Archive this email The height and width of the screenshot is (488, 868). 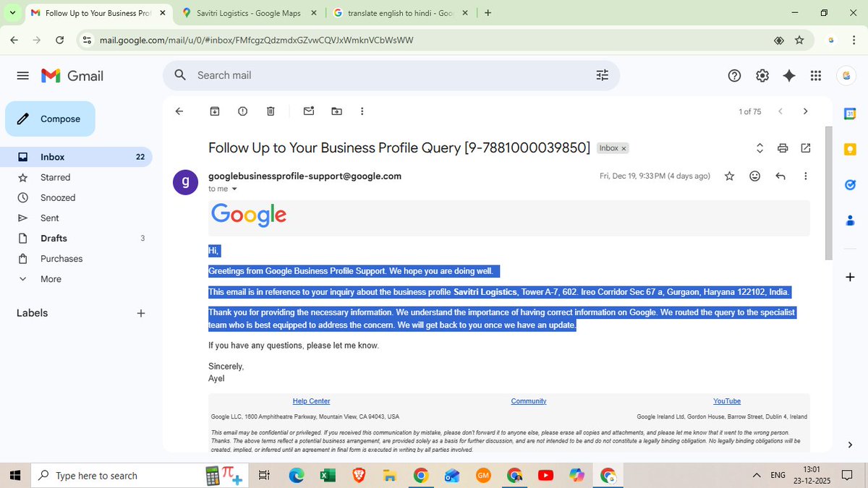215,111
